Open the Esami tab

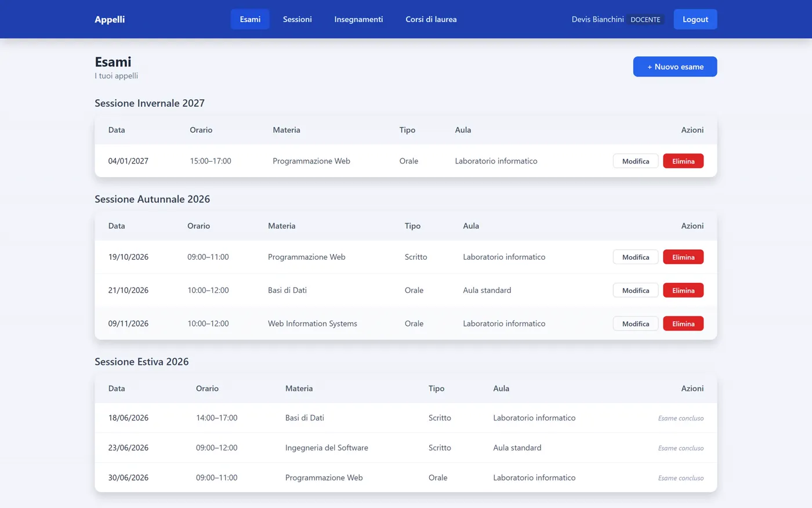pos(250,19)
